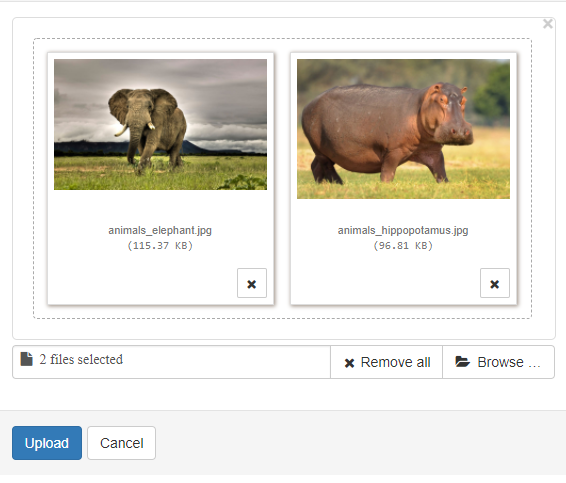This screenshot has width=566, height=483.
Task: Click the open folder icon in Browse
Action: 462,362
